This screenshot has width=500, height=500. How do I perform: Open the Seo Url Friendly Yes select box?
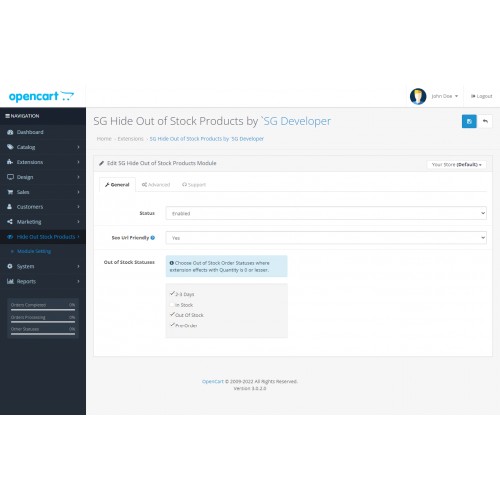tap(326, 238)
